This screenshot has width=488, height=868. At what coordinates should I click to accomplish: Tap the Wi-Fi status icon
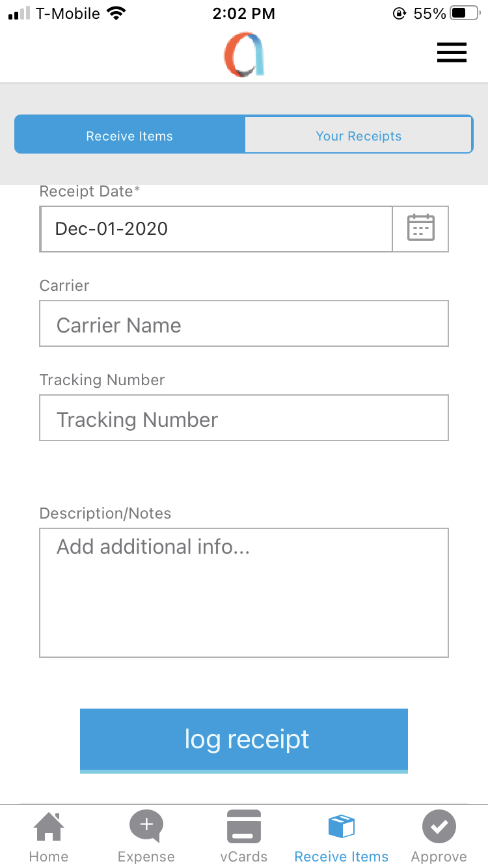point(116,14)
